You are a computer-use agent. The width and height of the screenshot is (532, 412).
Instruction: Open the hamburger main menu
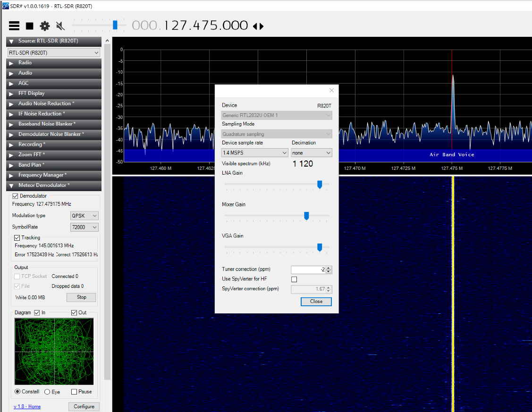(x=14, y=26)
